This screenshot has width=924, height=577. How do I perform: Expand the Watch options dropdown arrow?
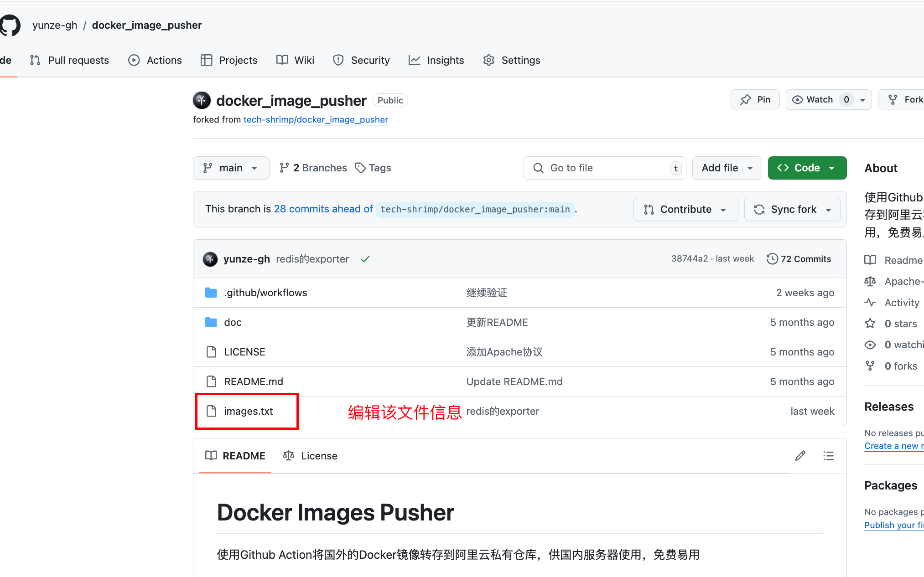[863, 100]
